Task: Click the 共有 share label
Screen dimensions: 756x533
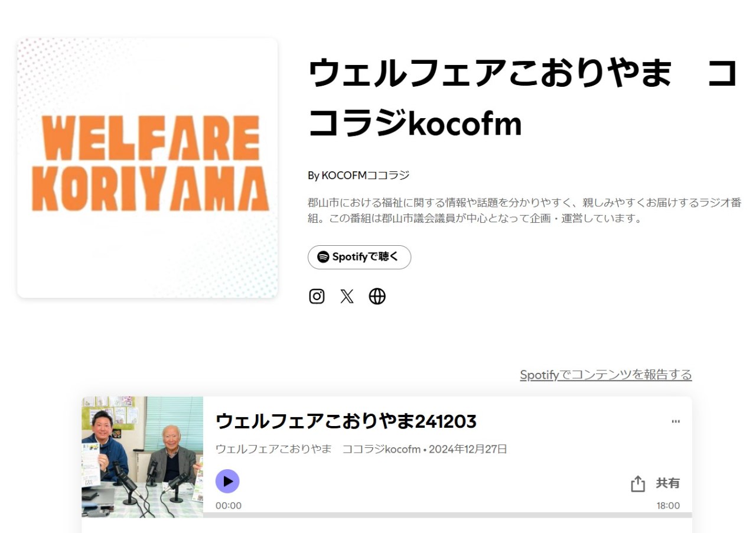Action: pyautogui.click(x=667, y=483)
